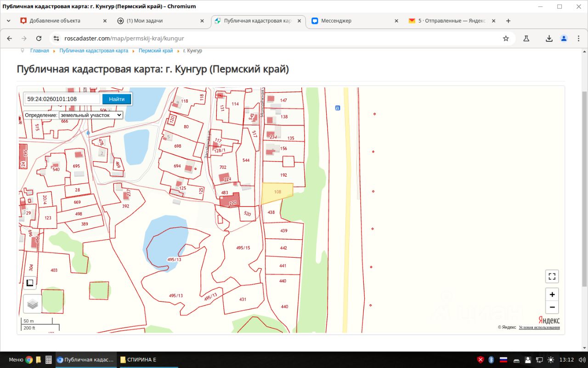Open Chromium downloads icon

(x=549, y=39)
